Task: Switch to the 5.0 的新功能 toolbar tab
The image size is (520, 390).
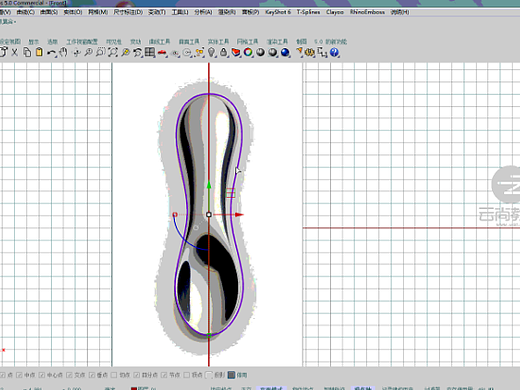Action: [330, 42]
